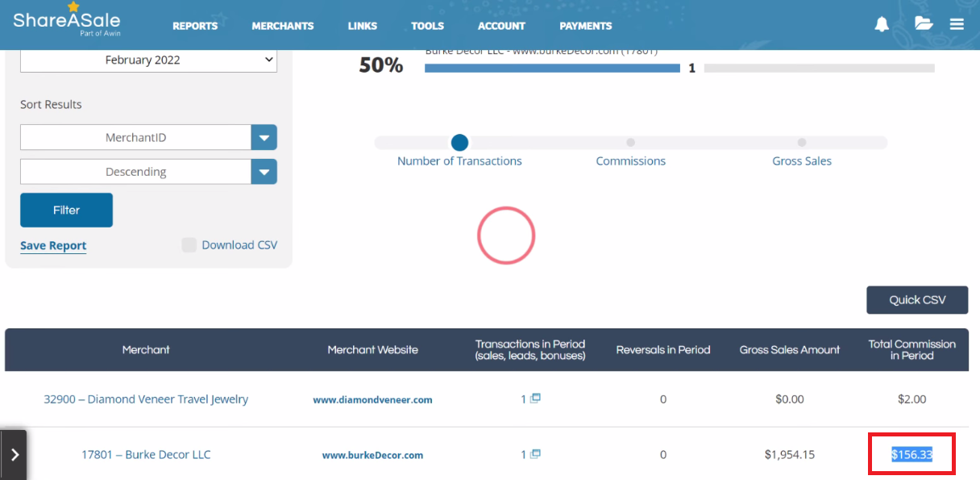Click Reversals in Period column header
980x480 pixels.
[x=663, y=350]
